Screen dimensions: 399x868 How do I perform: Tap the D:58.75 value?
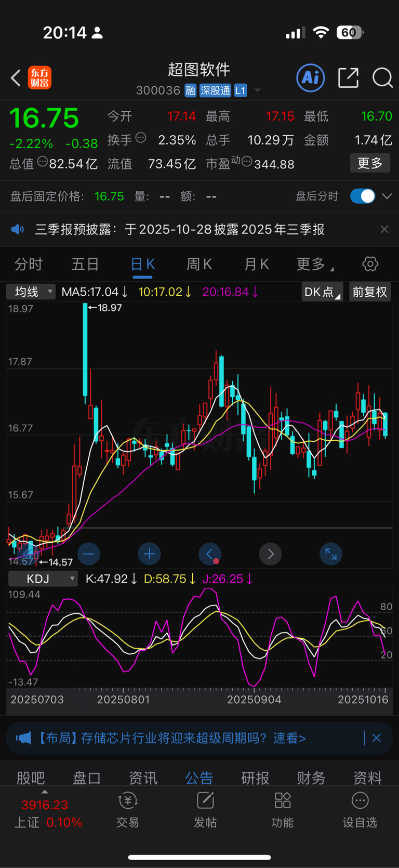tap(170, 578)
